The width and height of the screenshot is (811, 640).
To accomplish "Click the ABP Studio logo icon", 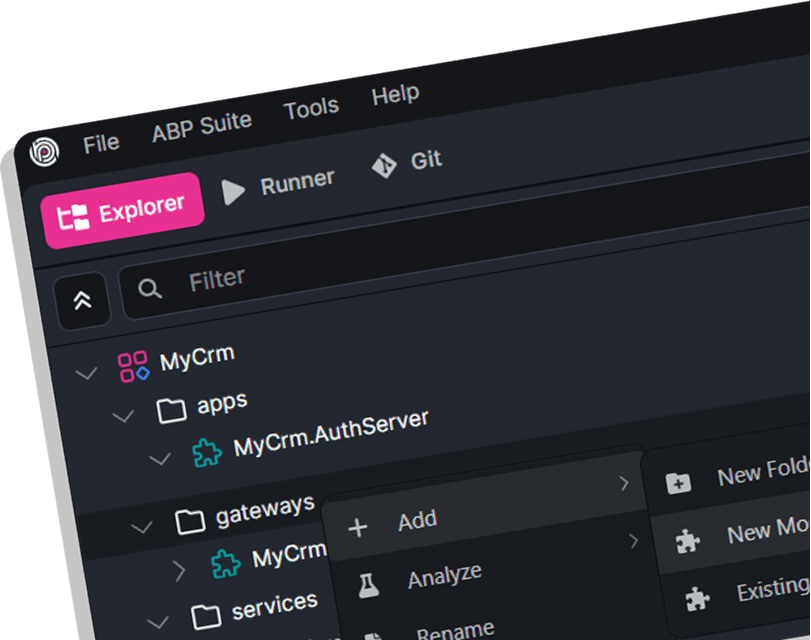I will tap(44, 152).
